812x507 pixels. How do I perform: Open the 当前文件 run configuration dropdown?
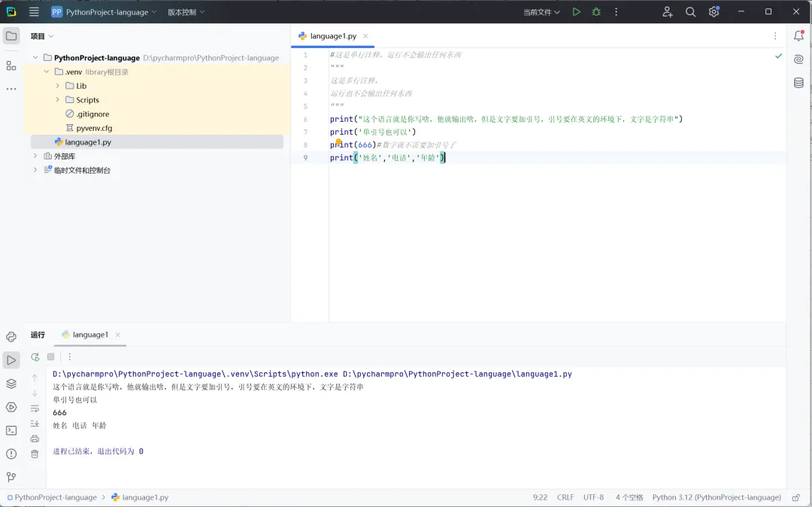pyautogui.click(x=541, y=12)
